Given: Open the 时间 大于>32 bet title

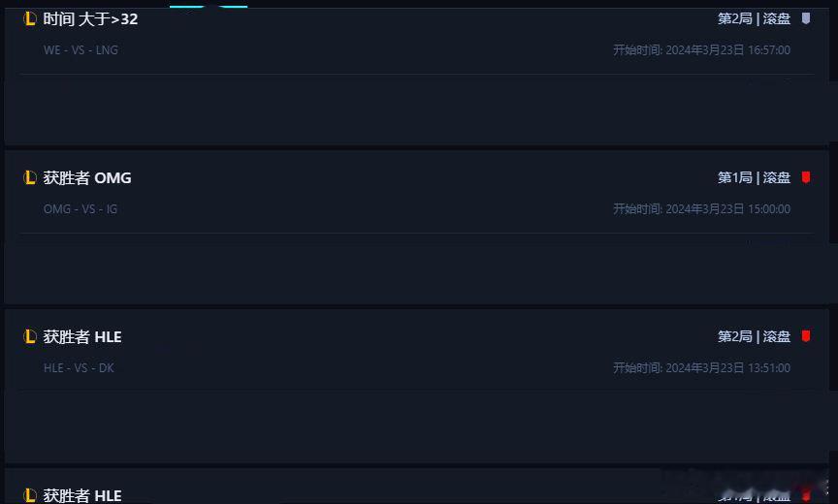Looking at the screenshot, I should pos(90,19).
